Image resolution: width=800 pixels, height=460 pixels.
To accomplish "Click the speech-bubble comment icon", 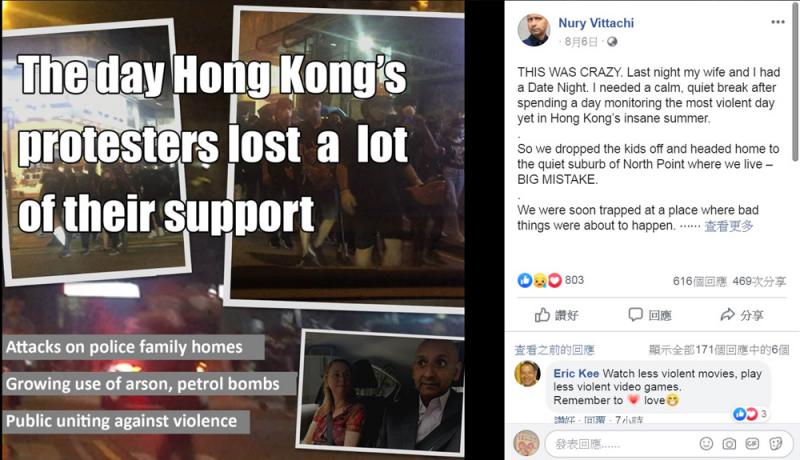I will (x=635, y=314).
